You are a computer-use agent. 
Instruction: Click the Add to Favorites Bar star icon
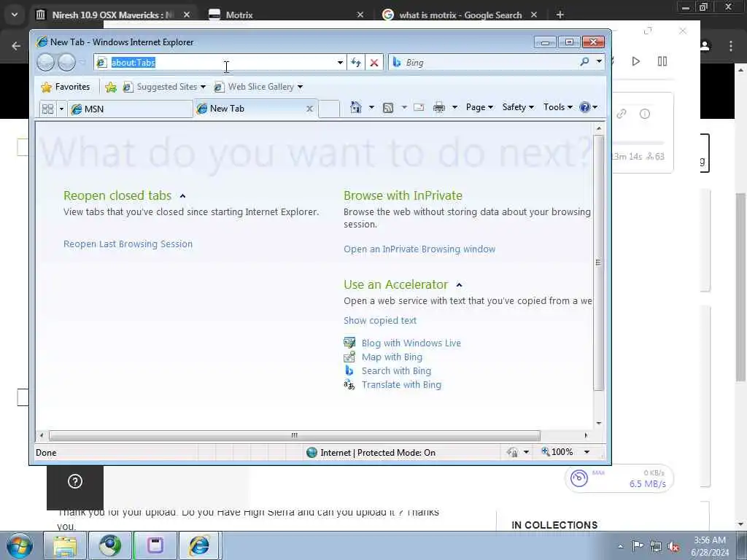click(x=111, y=87)
